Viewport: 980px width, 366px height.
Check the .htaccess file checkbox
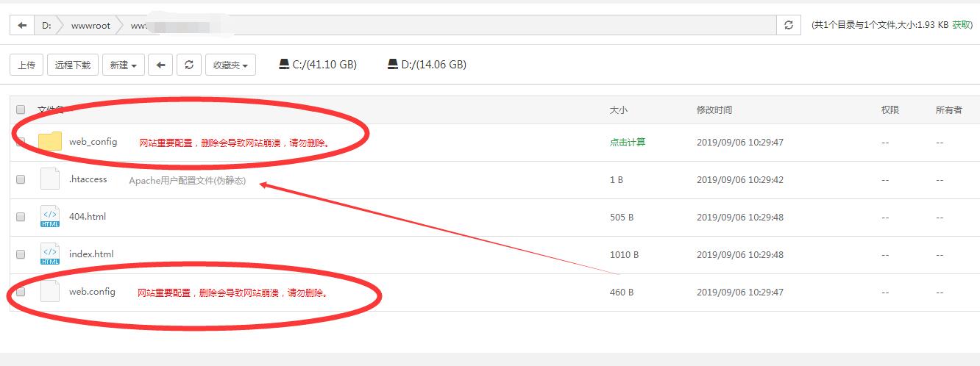pos(21,179)
